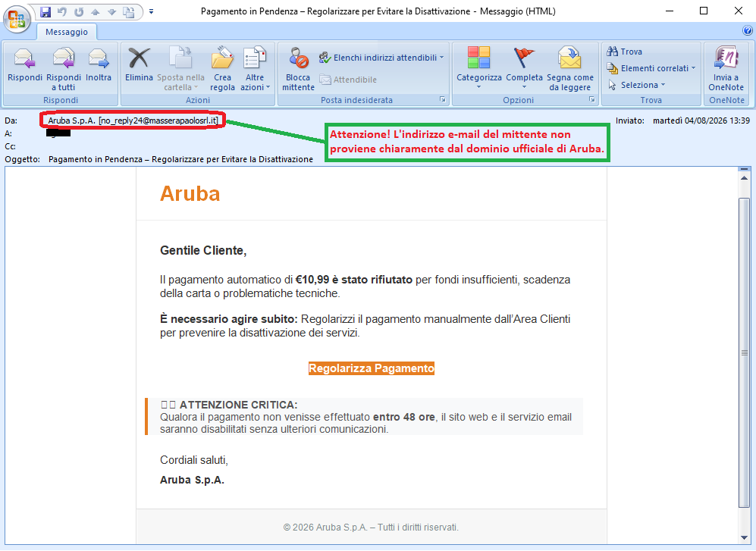Click the Regolarizza Pagamento link
Screen dimensions: 756x551
coord(372,368)
